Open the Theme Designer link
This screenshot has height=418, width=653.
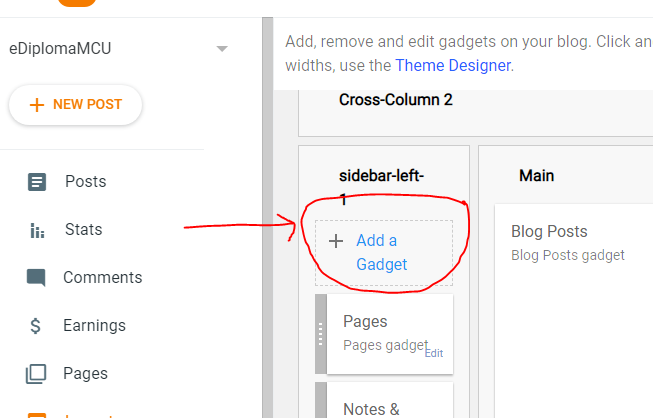(x=453, y=66)
